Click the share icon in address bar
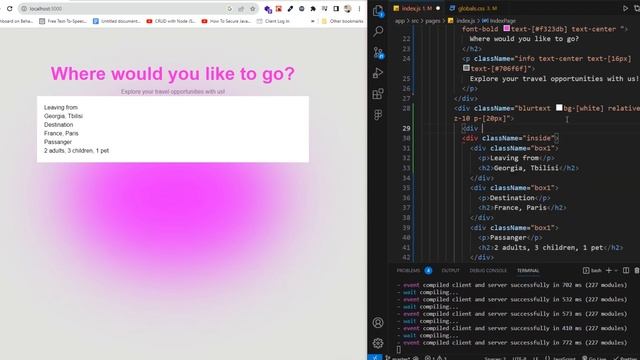This screenshot has height=360, width=640. (x=241, y=9)
